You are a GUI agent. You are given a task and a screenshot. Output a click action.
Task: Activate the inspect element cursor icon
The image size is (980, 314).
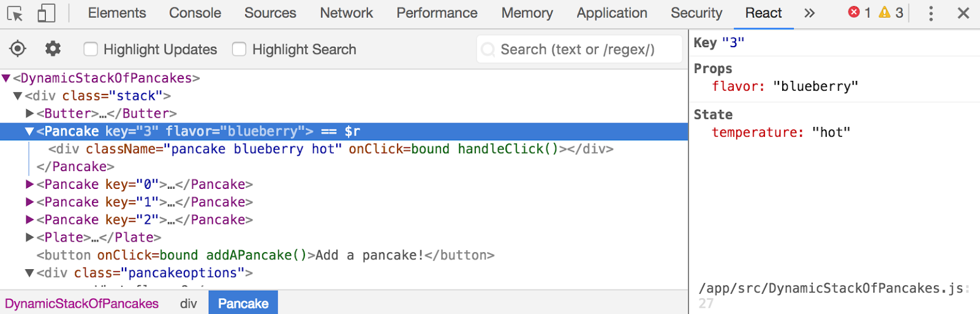[x=15, y=13]
